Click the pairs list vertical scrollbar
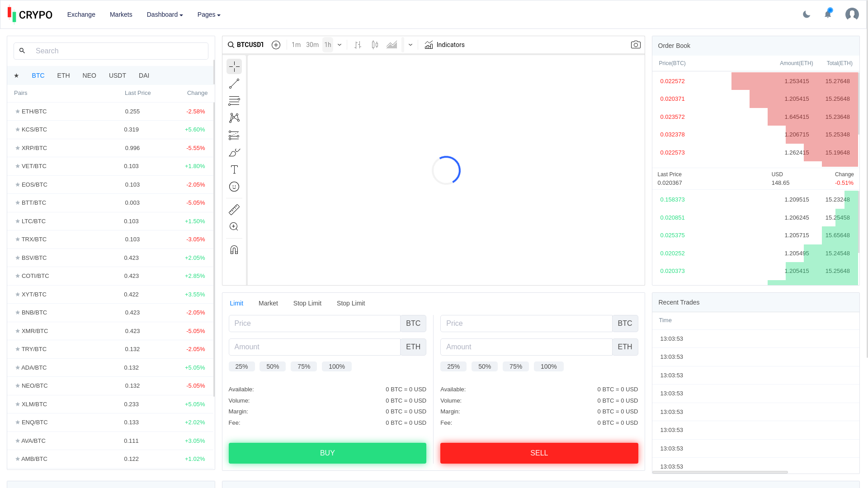868x488 pixels. pyautogui.click(x=214, y=249)
